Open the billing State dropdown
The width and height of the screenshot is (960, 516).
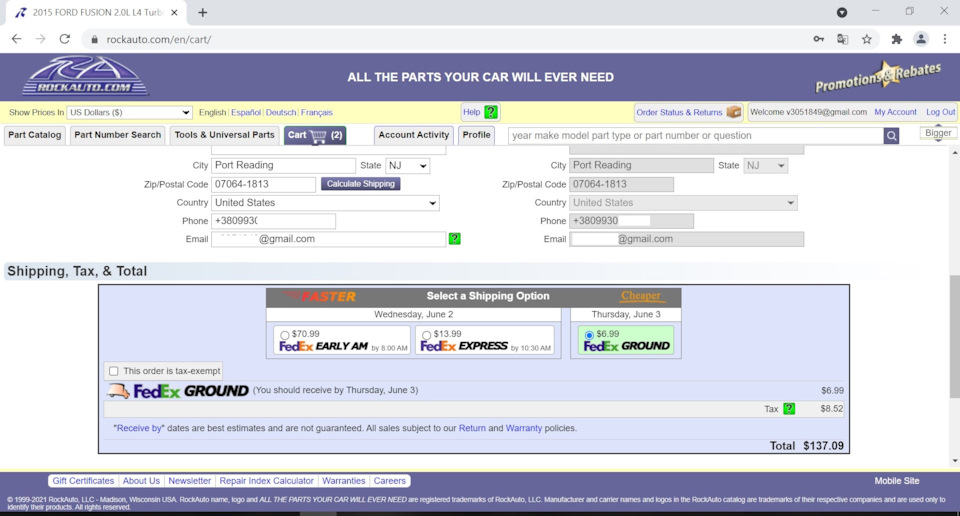(x=765, y=165)
